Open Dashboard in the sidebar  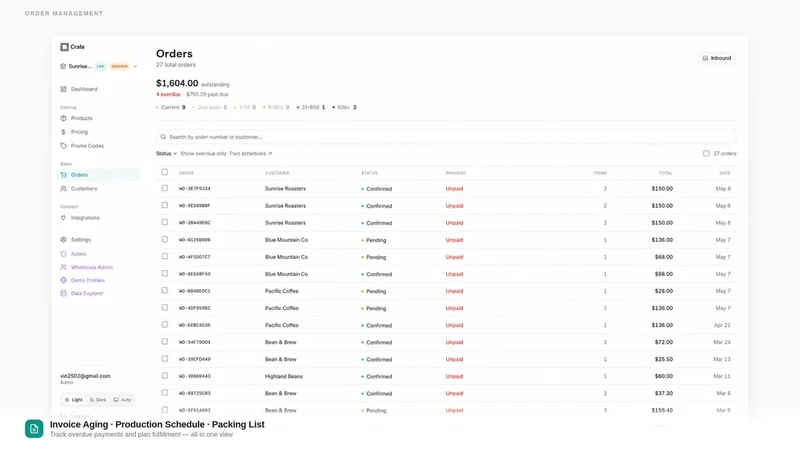pyautogui.click(x=84, y=89)
